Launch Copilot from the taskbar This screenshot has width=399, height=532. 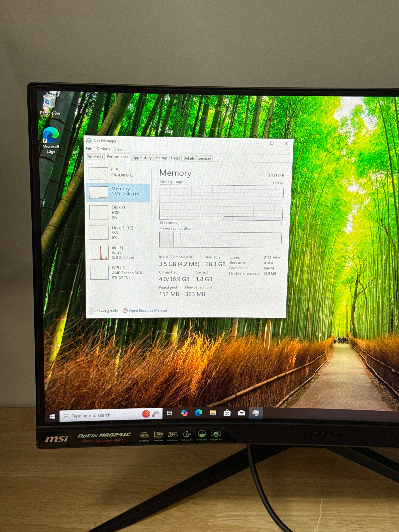click(x=184, y=413)
